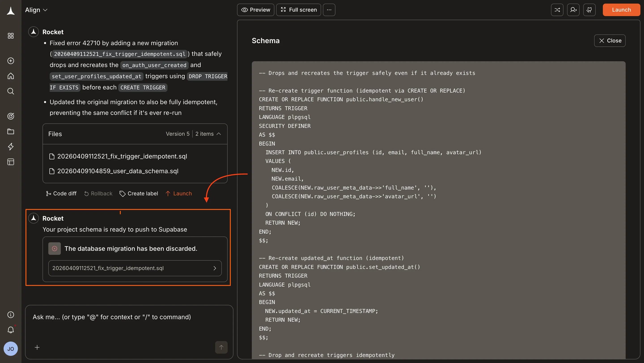
Task: Expand the discarded 20260409112521_fix_trigger_idempotent.sql row
Action: pyautogui.click(x=135, y=268)
